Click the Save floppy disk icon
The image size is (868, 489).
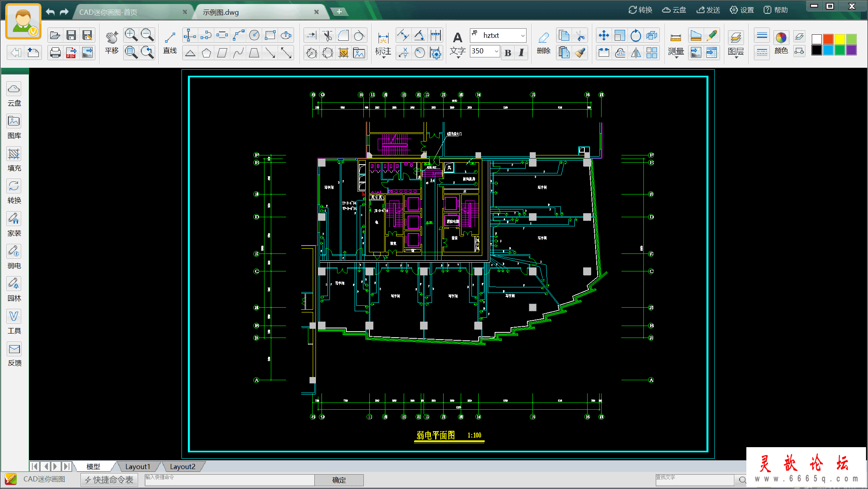click(x=71, y=35)
